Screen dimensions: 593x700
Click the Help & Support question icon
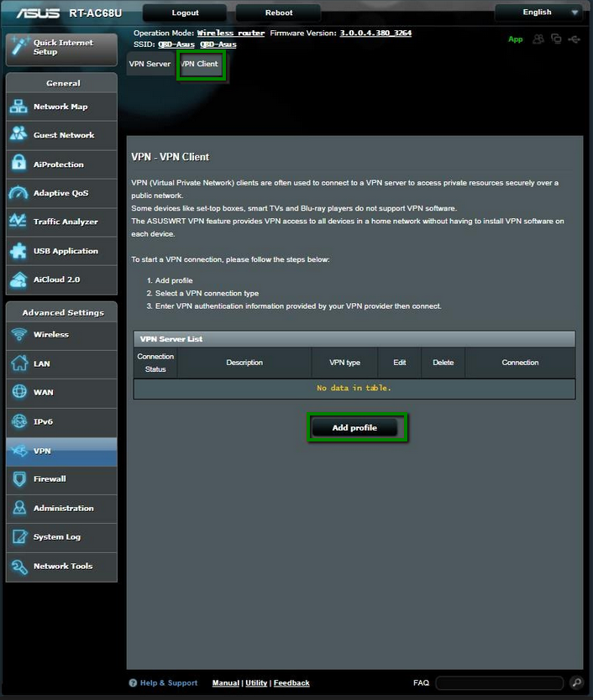tap(133, 682)
